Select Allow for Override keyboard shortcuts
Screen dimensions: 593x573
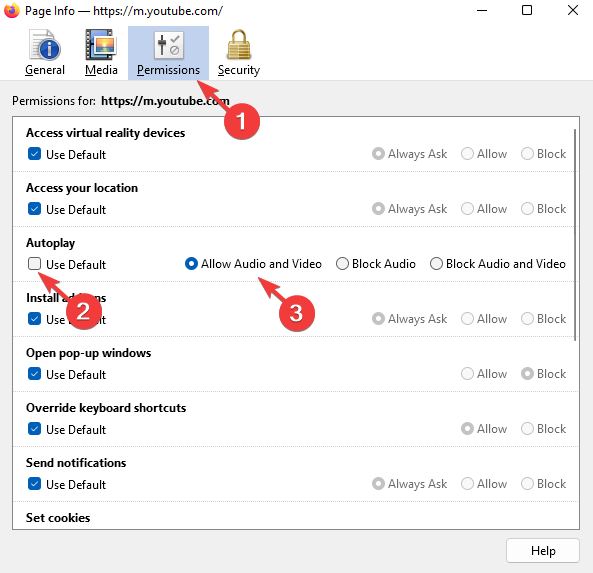coord(467,429)
